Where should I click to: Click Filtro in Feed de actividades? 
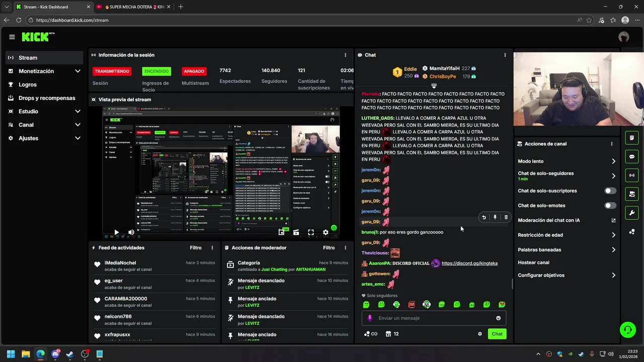[x=196, y=248]
